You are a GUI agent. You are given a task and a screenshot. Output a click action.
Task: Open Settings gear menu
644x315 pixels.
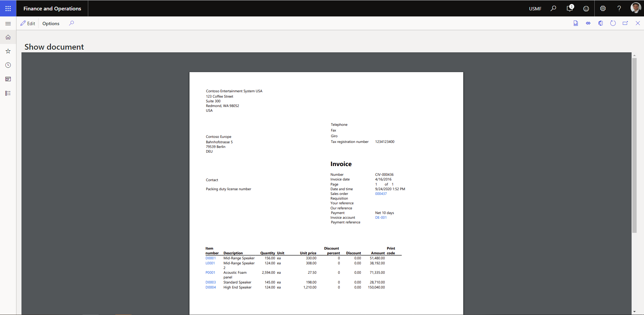tap(603, 8)
